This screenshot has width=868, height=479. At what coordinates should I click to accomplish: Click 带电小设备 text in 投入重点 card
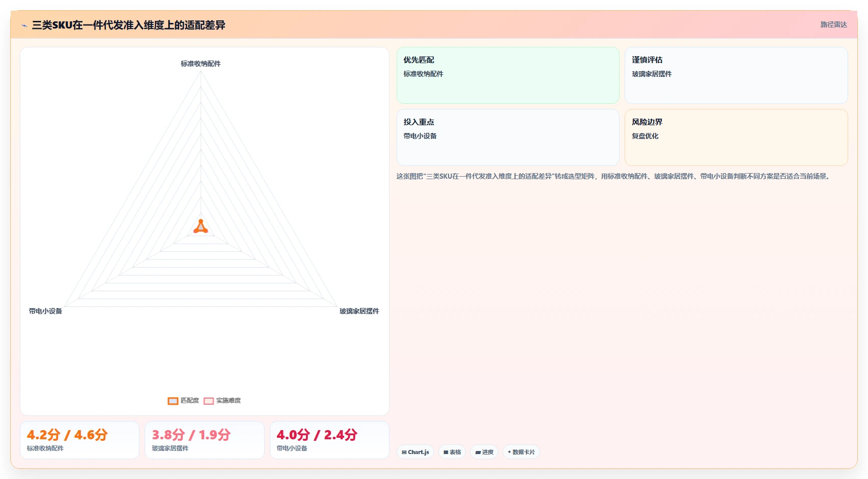point(420,136)
